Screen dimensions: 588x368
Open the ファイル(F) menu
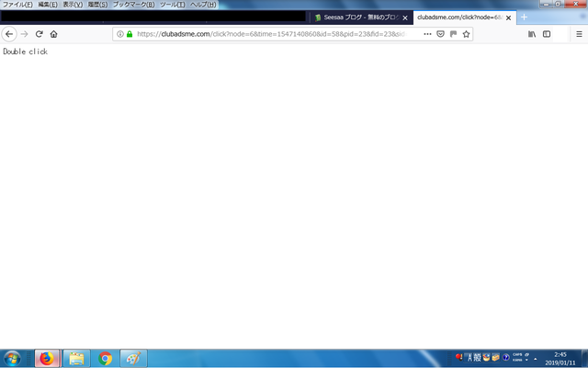tap(17, 5)
